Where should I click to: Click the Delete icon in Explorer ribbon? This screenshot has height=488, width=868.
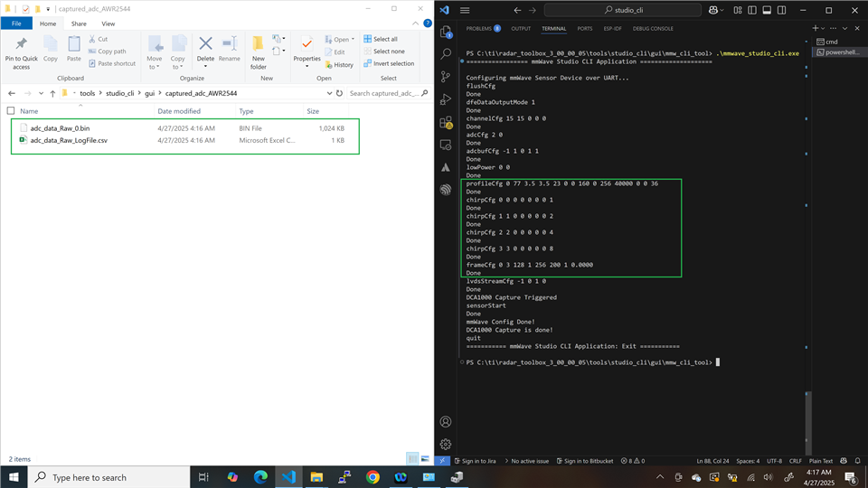coord(205,43)
